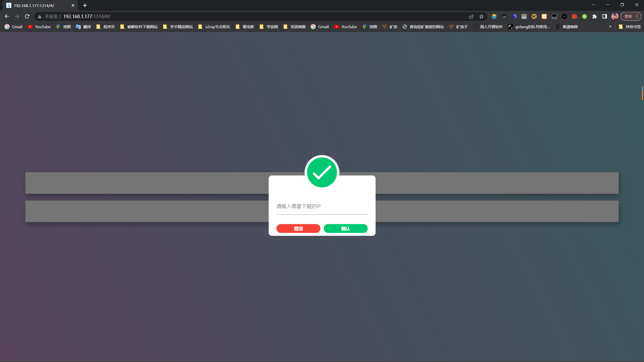This screenshot has height=362, width=644.
Task: Click the IP download input field
Action: (x=322, y=206)
